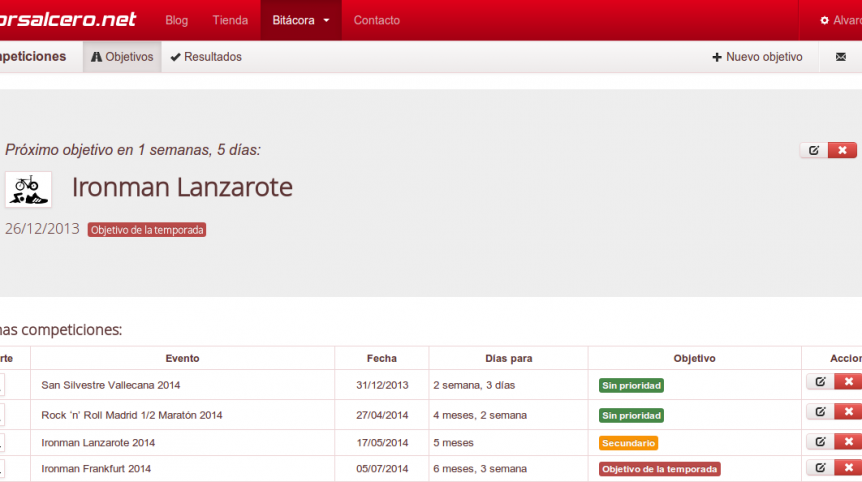This screenshot has width=862, height=482.
Task: Click the Ironman Lanzarote heading
Action: point(182,187)
